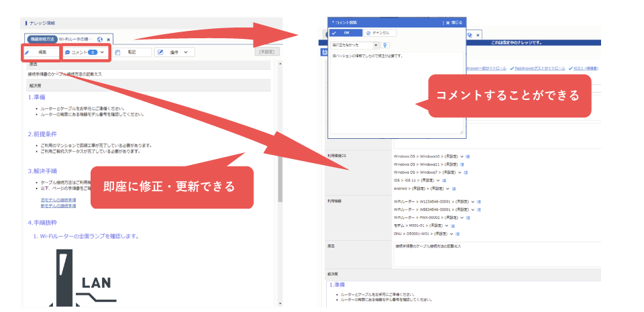
Task: Close the left knowledge tab with X icon
Action: (109, 40)
